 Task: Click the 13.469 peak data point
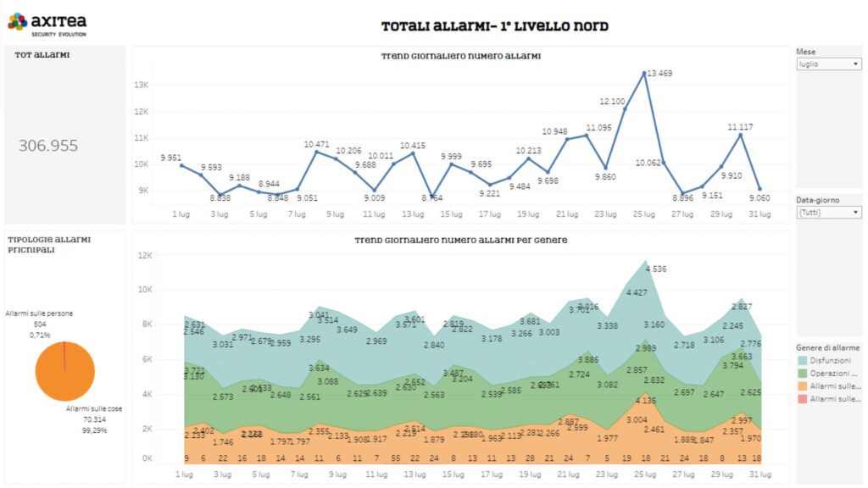(x=643, y=73)
